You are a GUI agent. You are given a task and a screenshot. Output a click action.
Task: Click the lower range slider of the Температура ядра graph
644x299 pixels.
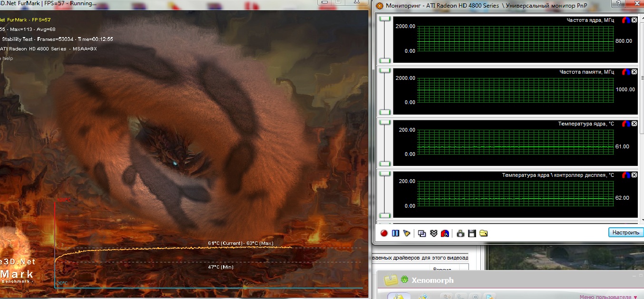[385, 163]
